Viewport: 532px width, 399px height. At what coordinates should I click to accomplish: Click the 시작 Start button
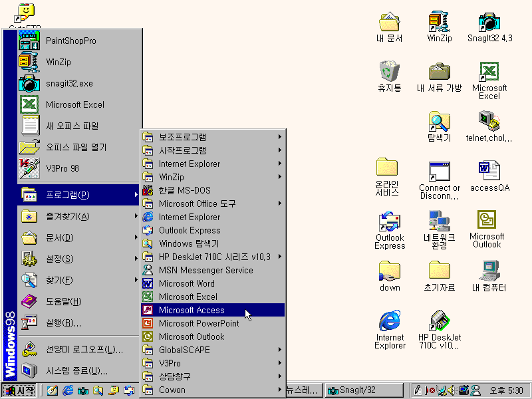(x=19, y=390)
